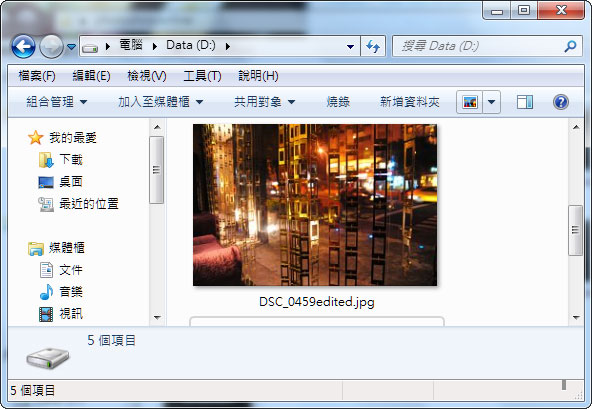Open the blue help question icon
This screenshot has height=409, width=592.
(x=561, y=102)
